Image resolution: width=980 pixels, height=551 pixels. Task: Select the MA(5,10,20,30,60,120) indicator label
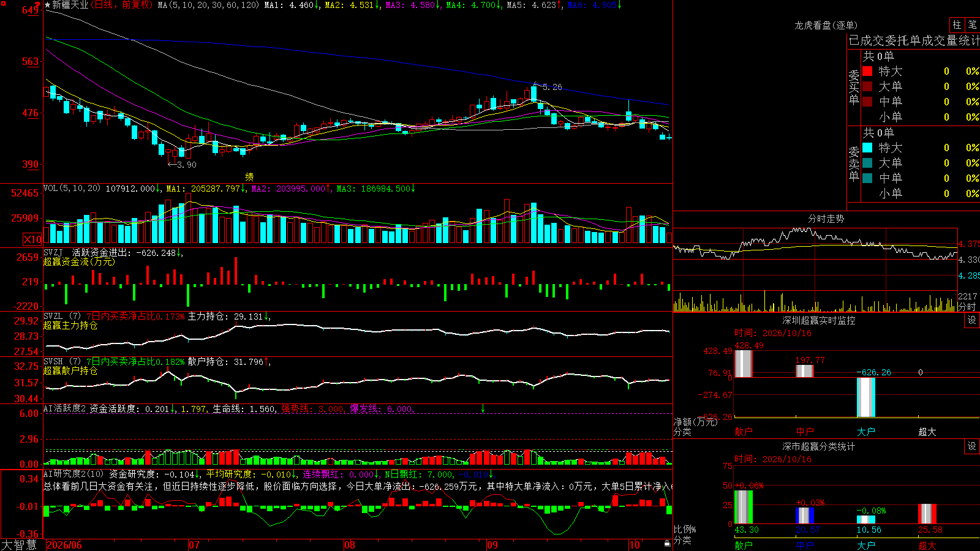click(209, 5)
